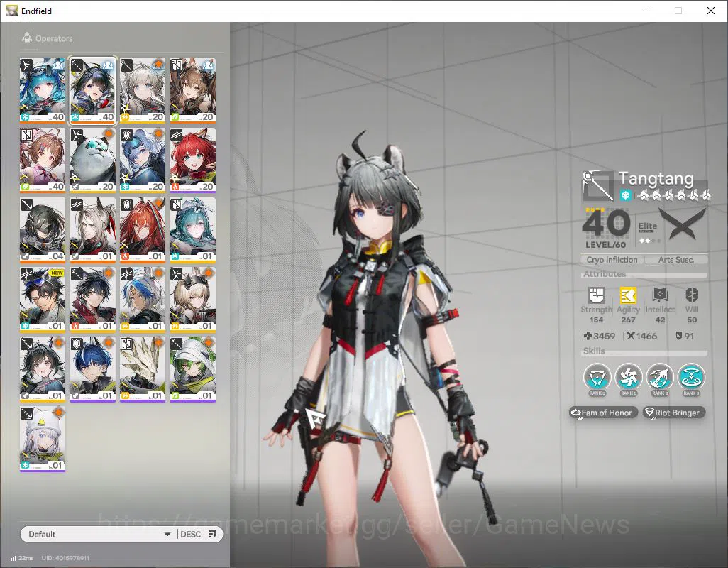Select brown-haired girl card at level 40
The height and width of the screenshot is (568, 728).
click(43, 160)
